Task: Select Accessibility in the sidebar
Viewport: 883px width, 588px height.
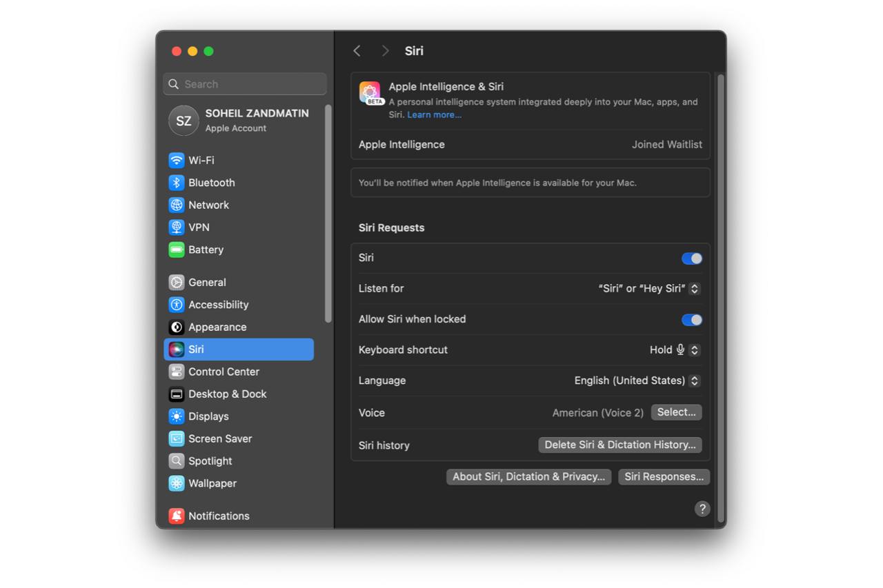Action: point(239,305)
